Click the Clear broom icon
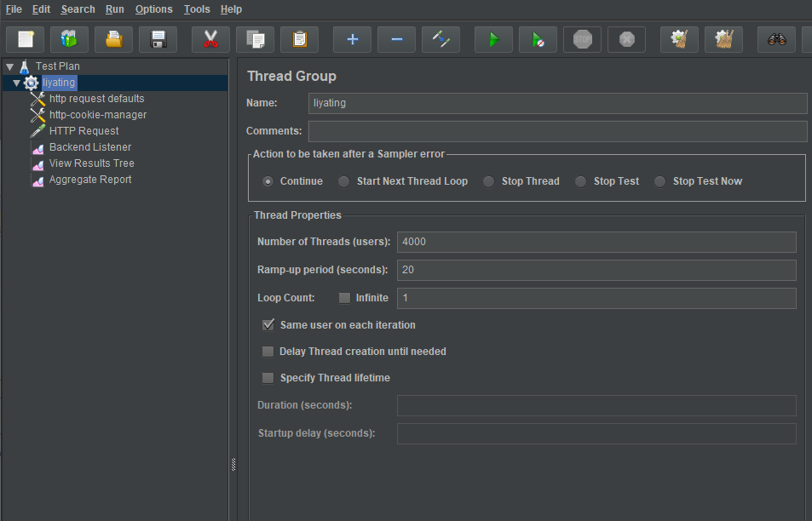Image resolution: width=812 pixels, height=521 pixels. (679, 39)
